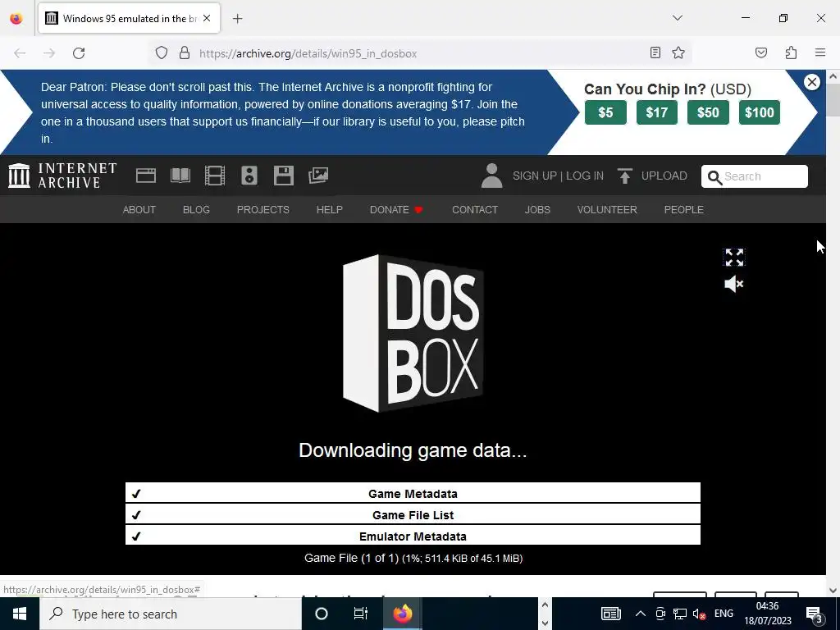This screenshot has height=630, width=840.
Task: Open the Images icon in Archive header
Action: click(x=318, y=176)
